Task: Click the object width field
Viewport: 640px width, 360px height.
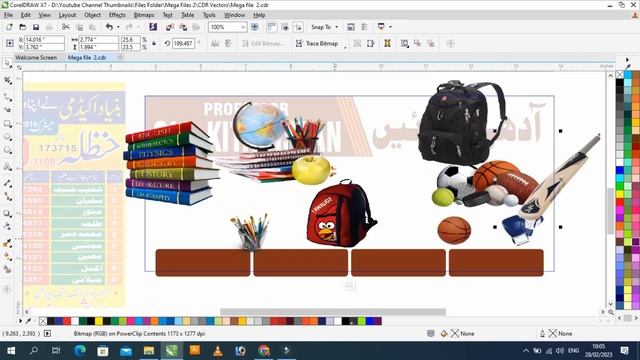Action: point(98,40)
